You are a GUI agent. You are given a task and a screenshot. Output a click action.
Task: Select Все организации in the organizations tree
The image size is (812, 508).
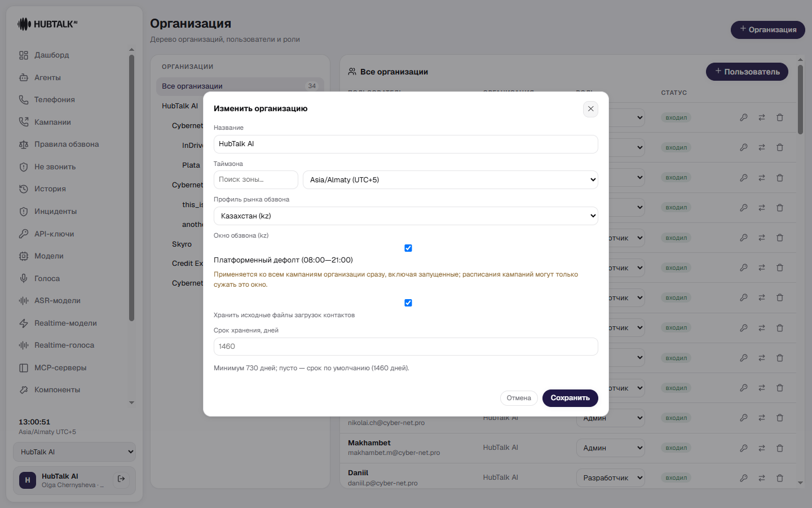click(x=240, y=86)
